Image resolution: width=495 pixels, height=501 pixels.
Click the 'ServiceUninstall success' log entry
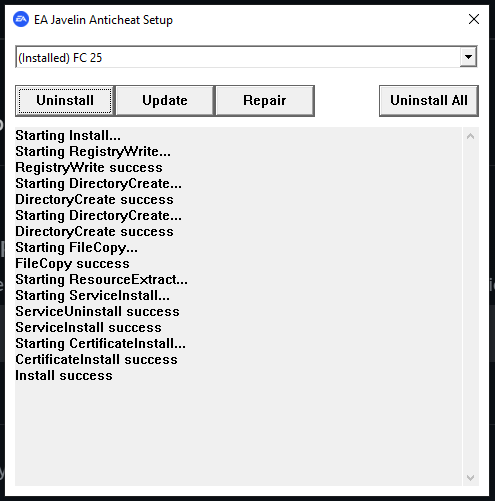pos(97,312)
